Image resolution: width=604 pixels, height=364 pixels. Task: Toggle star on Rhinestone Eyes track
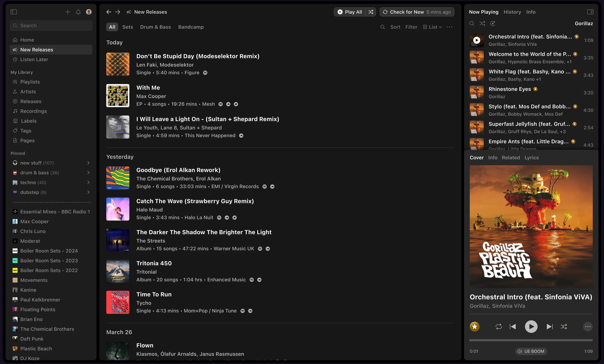pyautogui.click(x=536, y=89)
